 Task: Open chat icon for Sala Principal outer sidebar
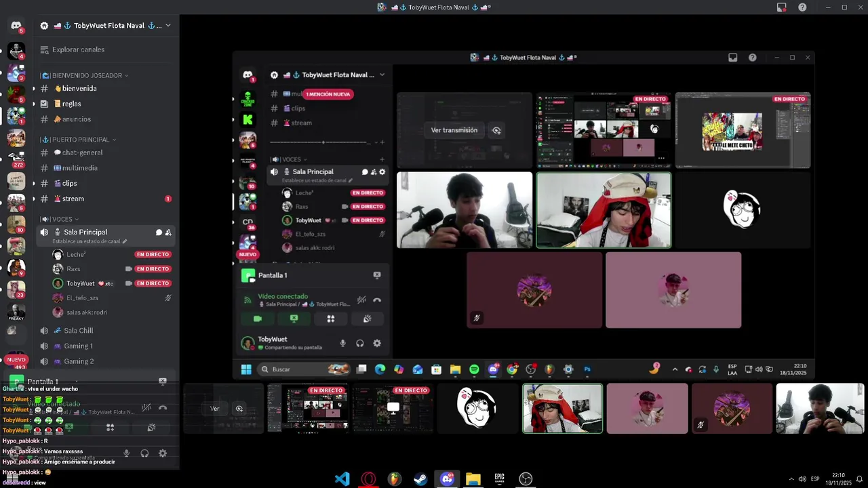[x=159, y=232]
